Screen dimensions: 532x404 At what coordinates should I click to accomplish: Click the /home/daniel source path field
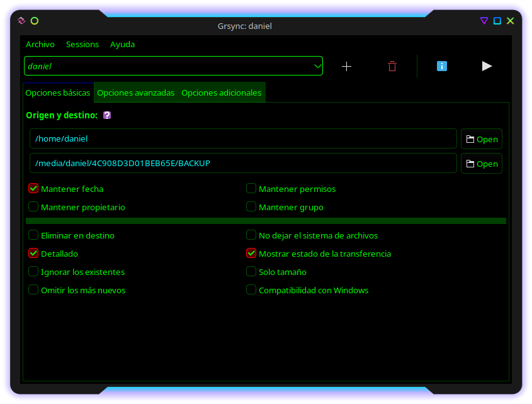tap(243, 139)
